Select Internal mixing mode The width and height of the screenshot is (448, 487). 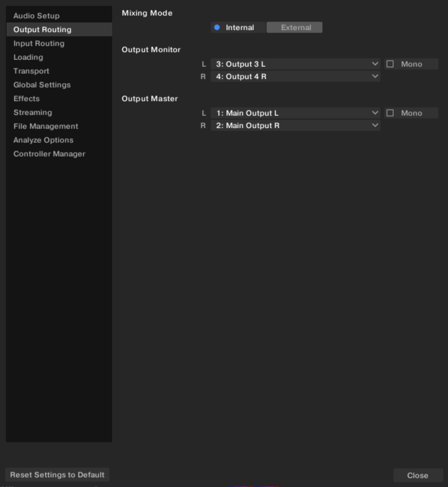(x=238, y=27)
